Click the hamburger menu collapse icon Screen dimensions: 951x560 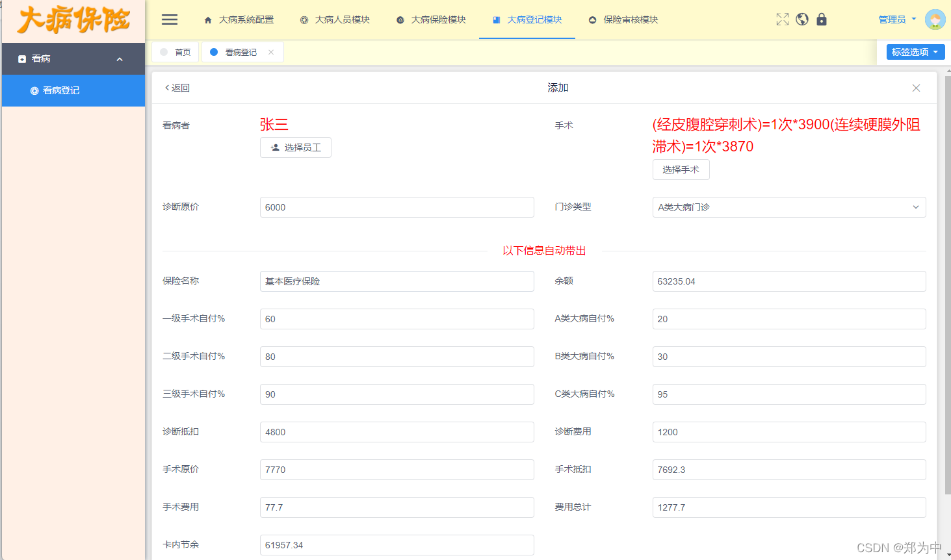(x=169, y=19)
